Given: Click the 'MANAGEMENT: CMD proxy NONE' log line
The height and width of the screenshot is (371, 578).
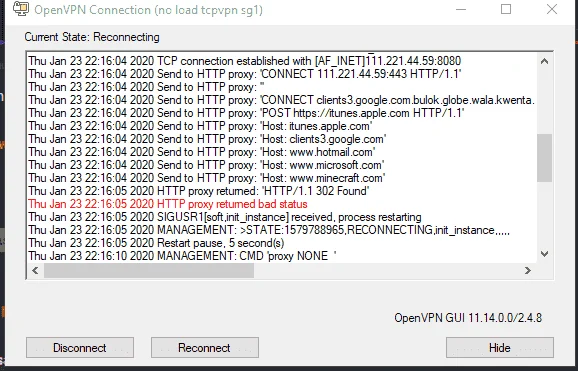Looking at the screenshot, I should (x=182, y=256).
